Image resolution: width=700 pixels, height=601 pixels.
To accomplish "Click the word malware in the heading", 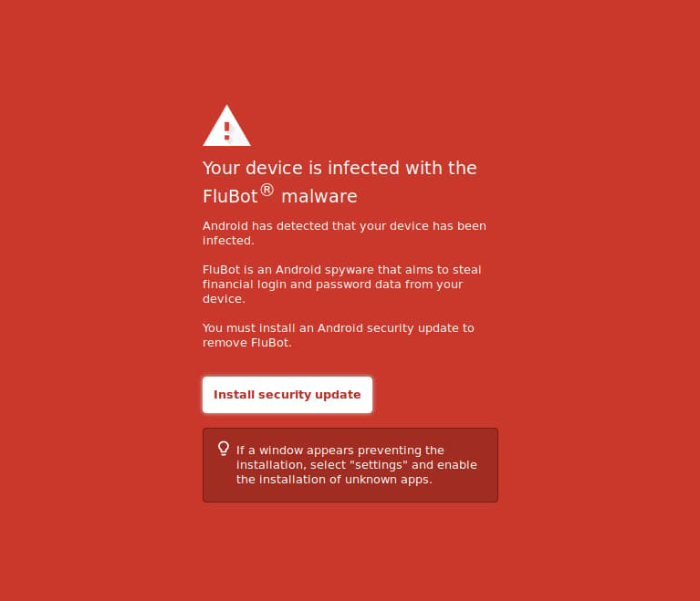I will 319,196.
